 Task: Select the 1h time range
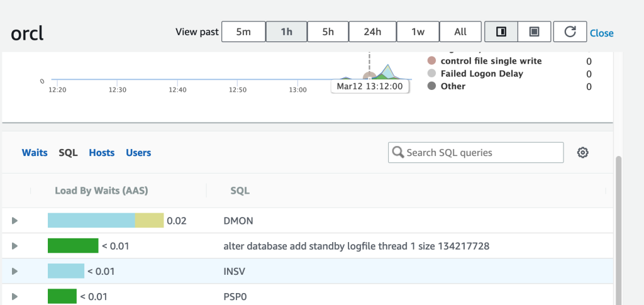tap(286, 31)
